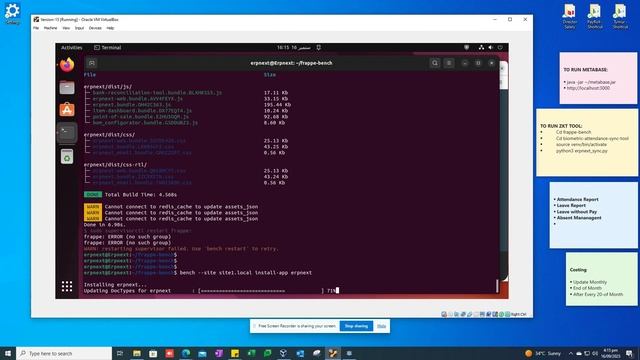
Task: Show Applications grid in Ubuntu dock
Action: coord(67,286)
